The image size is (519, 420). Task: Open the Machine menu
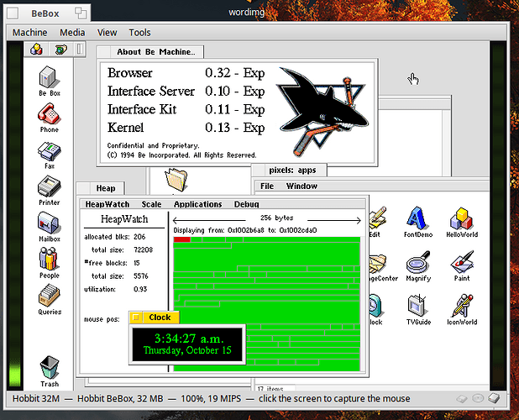[29, 33]
